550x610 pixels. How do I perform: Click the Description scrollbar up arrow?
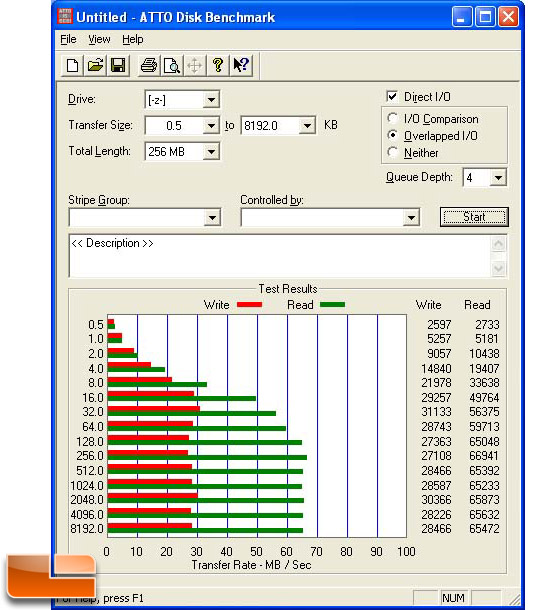(499, 244)
